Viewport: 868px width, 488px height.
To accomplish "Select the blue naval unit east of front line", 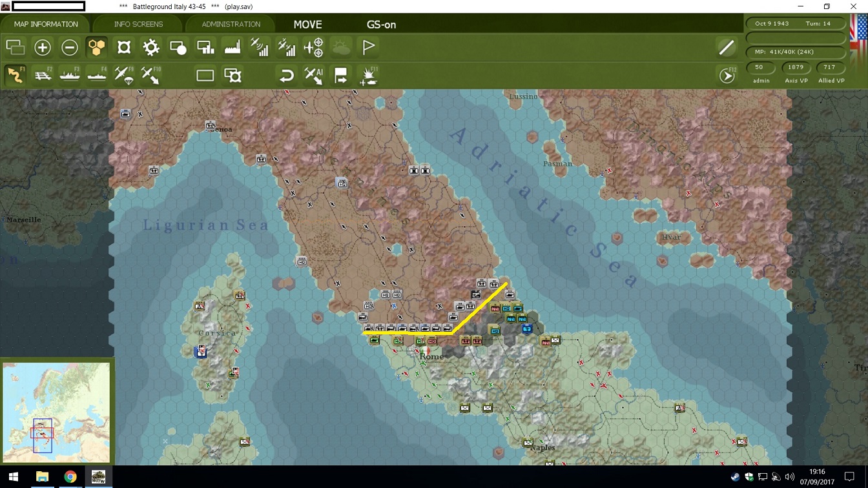I will [527, 329].
